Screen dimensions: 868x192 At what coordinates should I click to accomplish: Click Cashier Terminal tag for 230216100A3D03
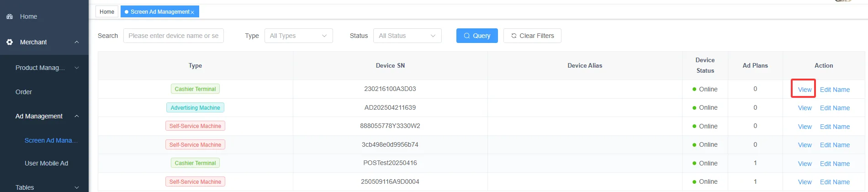click(x=195, y=89)
